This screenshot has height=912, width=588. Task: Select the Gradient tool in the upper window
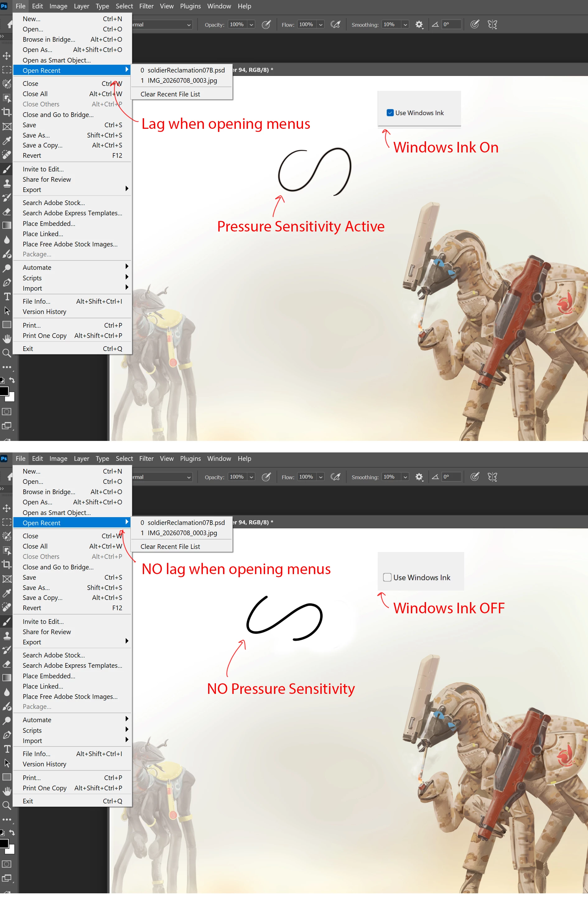click(7, 225)
